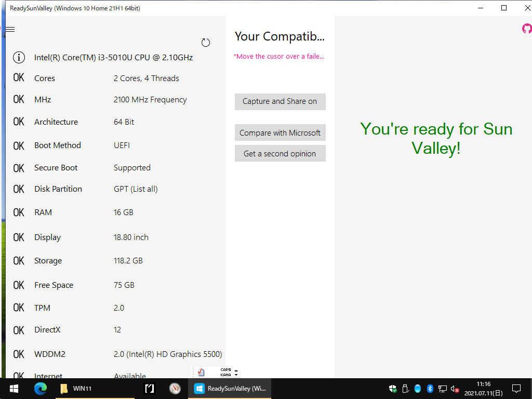
Task: Maximize the ReadySunValley window
Action: coord(504,8)
